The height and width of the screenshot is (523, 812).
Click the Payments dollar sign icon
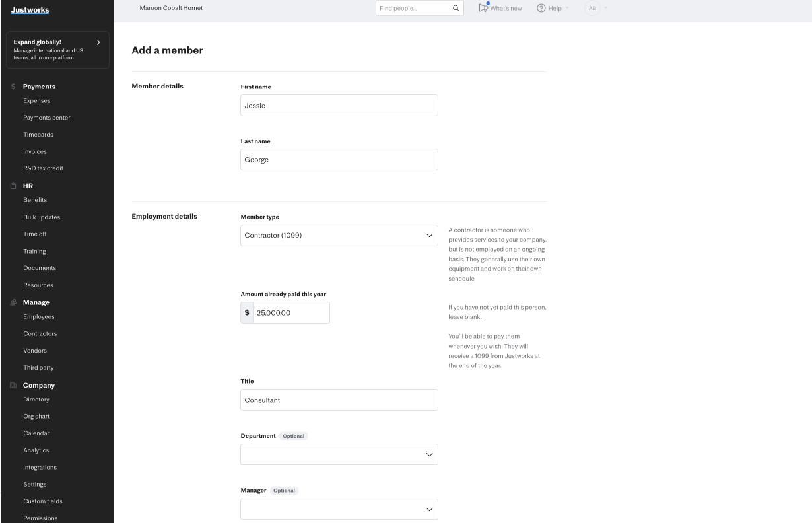pos(13,87)
